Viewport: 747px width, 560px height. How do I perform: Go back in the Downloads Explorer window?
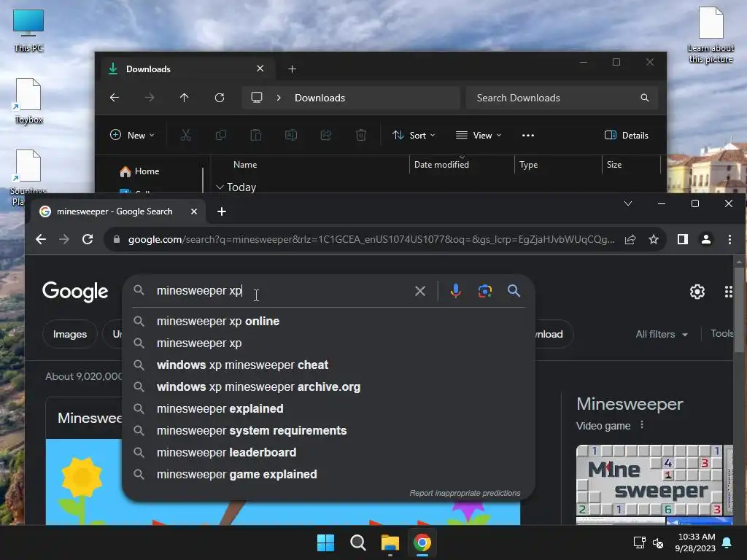coord(115,98)
